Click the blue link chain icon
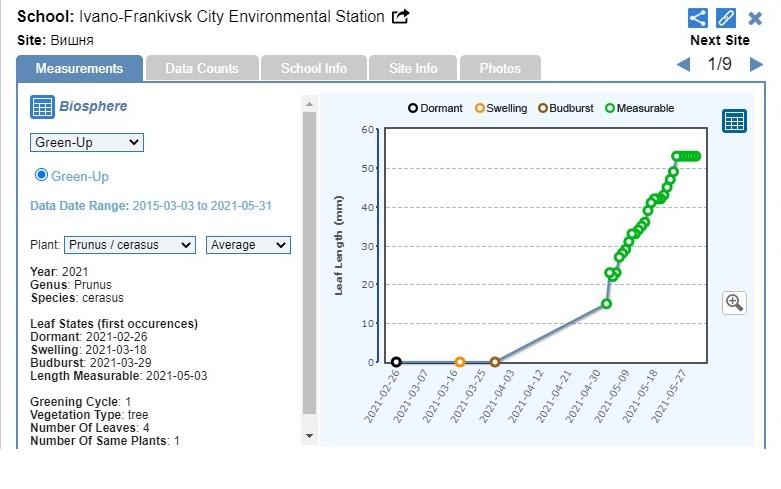The image size is (781, 489). 726,18
